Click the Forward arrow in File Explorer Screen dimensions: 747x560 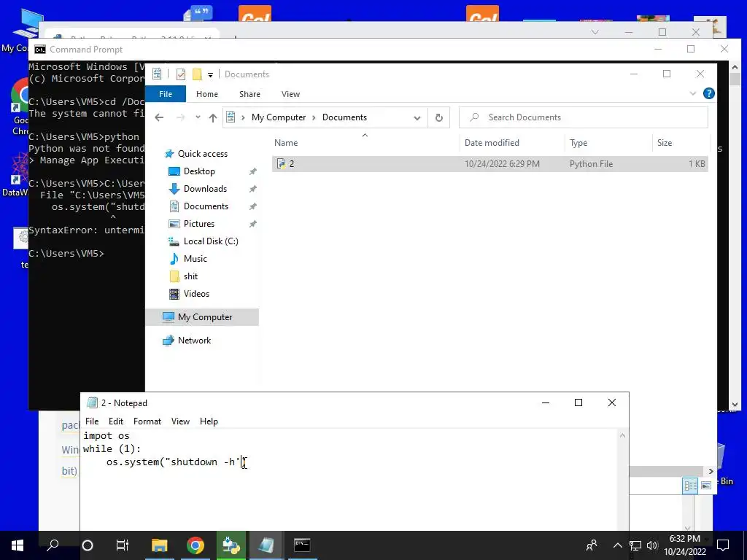coord(181,117)
